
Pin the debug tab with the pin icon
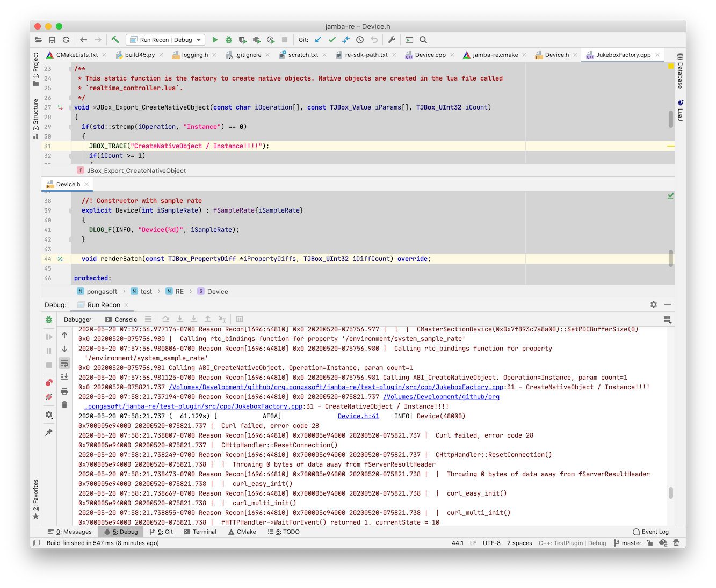coord(49,432)
